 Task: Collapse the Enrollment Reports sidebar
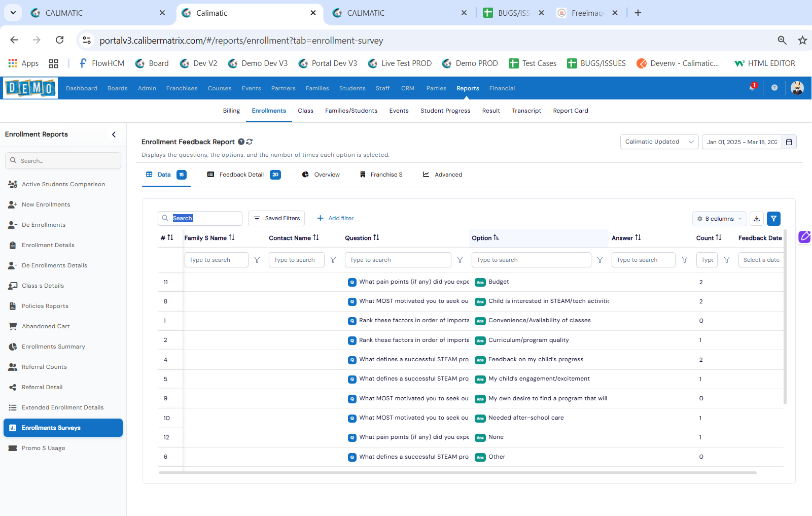114,134
